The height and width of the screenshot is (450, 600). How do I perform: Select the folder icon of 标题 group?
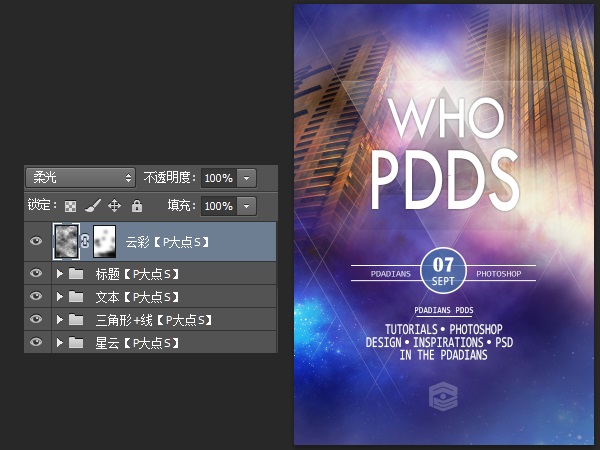tap(76, 274)
